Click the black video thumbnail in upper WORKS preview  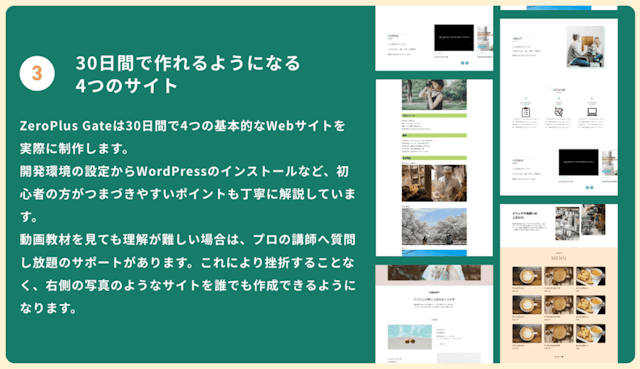click(x=454, y=38)
